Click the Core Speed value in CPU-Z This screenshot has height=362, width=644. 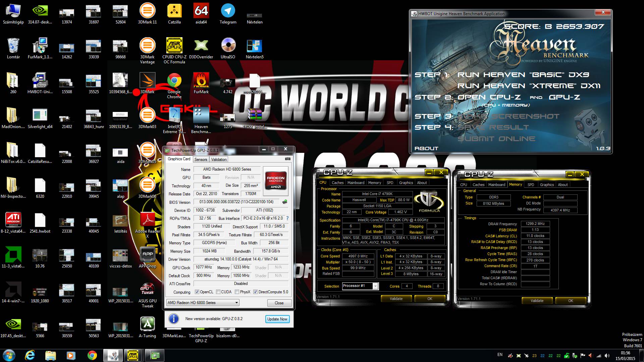click(x=358, y=256)
